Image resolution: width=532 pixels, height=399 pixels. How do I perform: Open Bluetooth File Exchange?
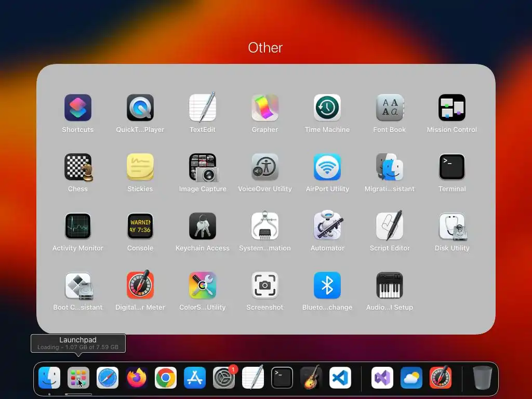327,285
